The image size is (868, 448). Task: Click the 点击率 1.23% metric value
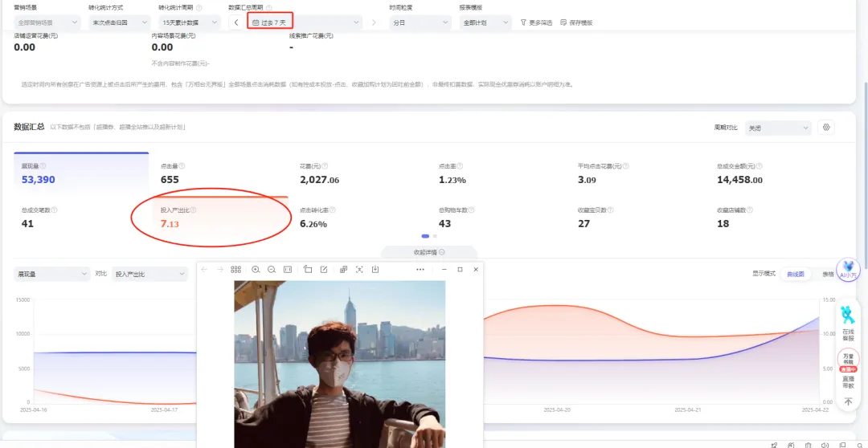452,180
